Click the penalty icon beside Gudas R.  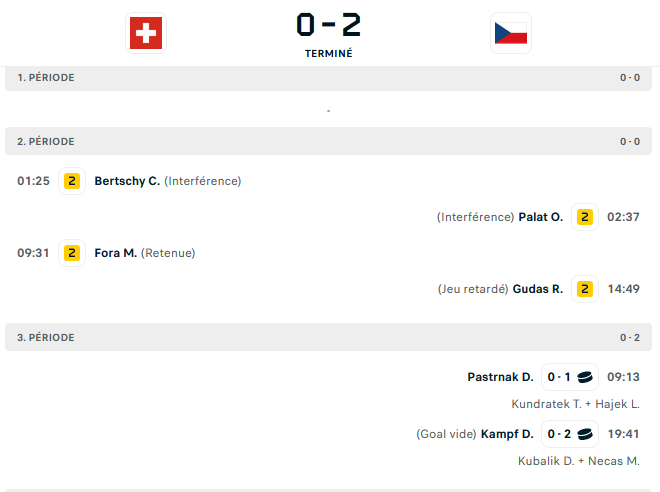tap(585, 289)
